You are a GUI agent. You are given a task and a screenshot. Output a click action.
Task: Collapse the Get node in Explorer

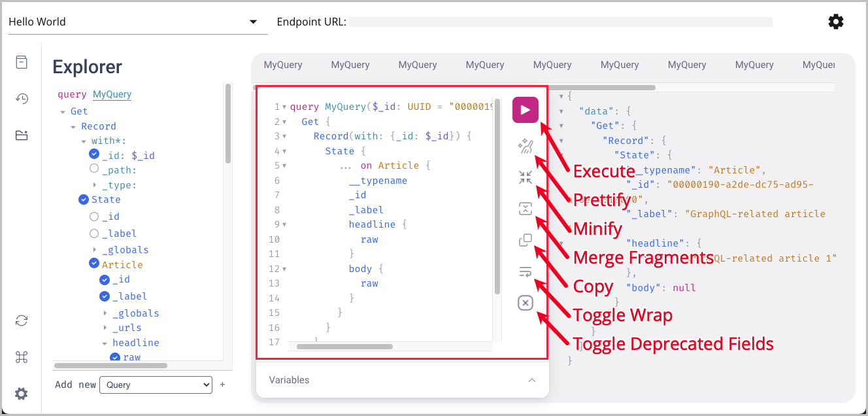click(63, 112)
